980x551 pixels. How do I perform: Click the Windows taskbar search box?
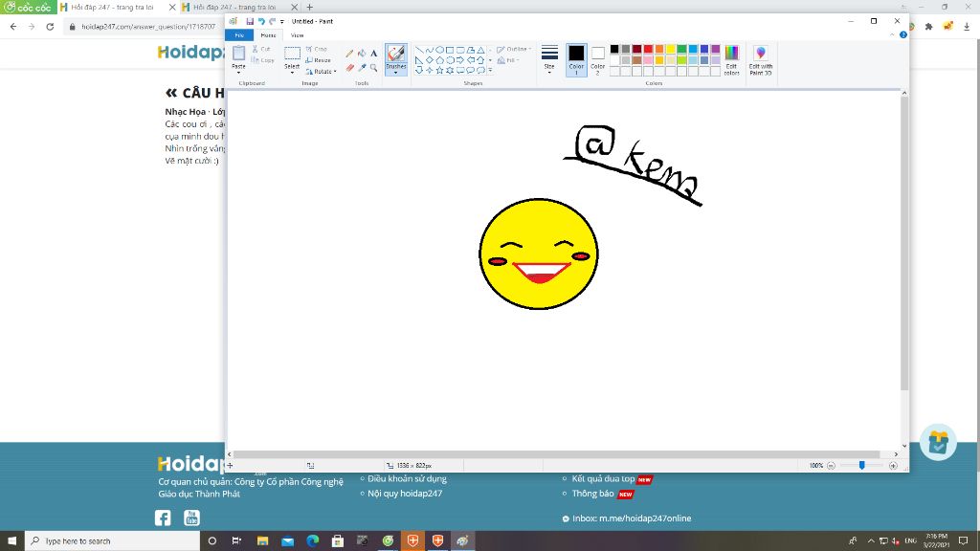tap(113, 541)
